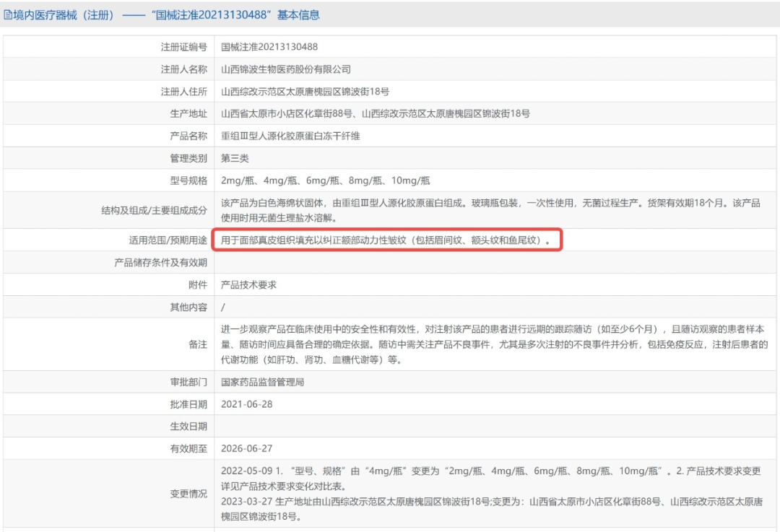The height and width of the screenshot is (532, 780).
Task: Click the 生产地址 label
Action: pyautogui.click(x=188, y=113)
